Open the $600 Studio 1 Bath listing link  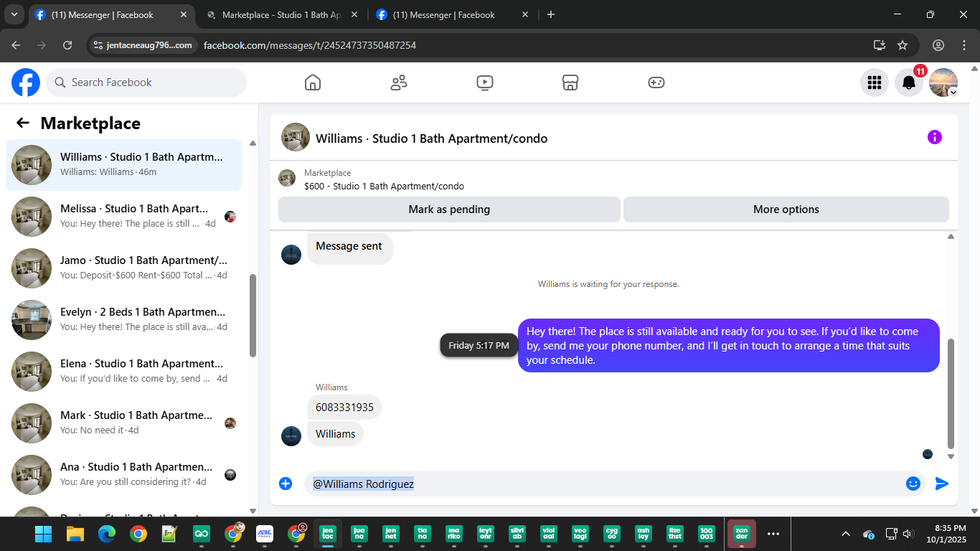pyautogui.click(x=384, y=186)
